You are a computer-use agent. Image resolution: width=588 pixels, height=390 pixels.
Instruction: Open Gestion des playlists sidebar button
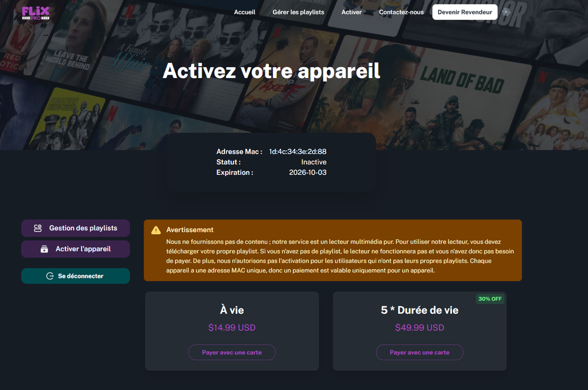click(75, 228)
